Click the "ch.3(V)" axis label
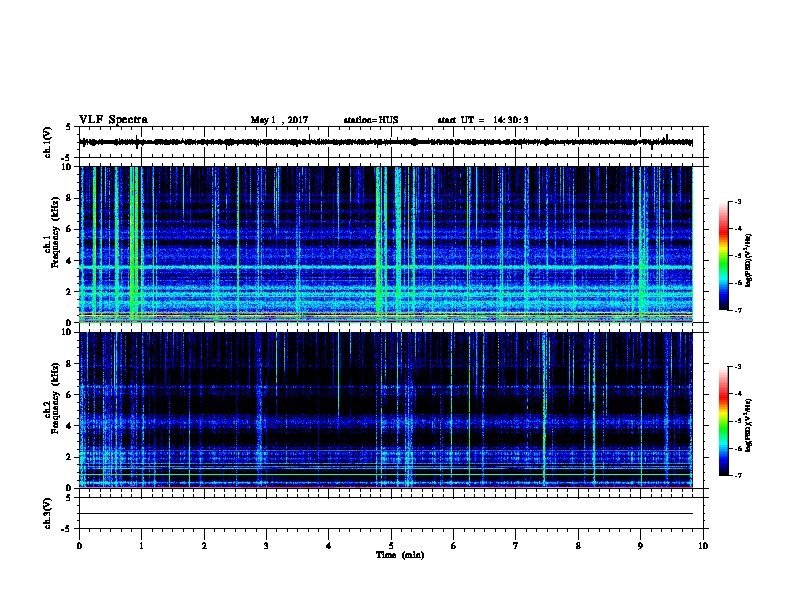 pos(48,513)
